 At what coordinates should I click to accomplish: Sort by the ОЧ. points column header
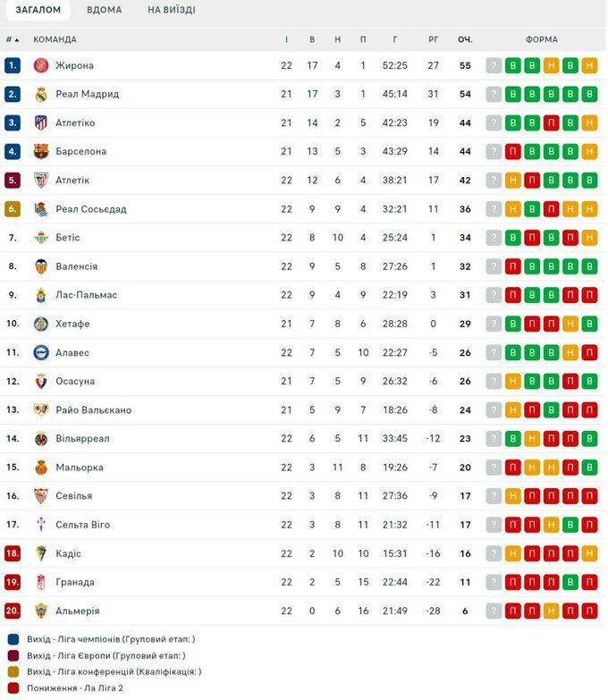(x=465, y=39)
